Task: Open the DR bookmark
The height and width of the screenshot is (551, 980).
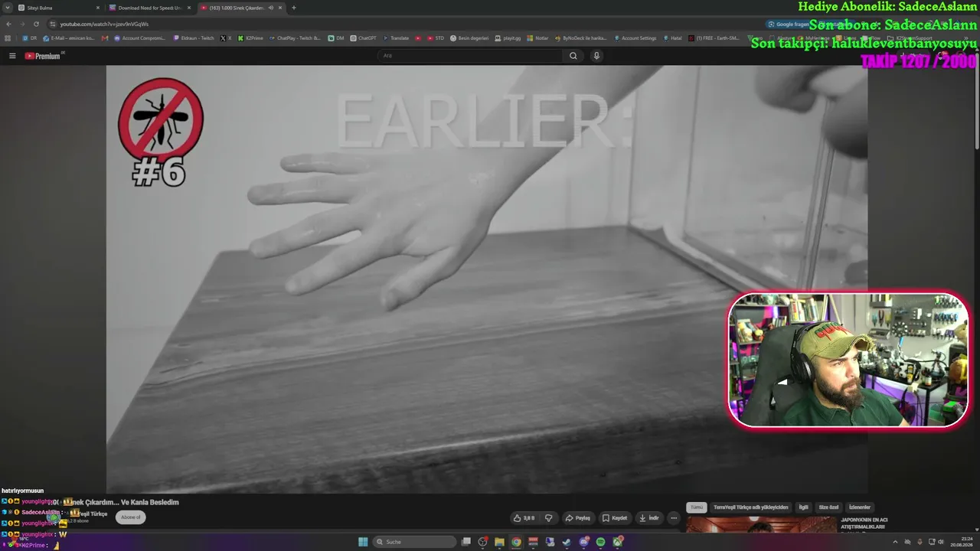Action: pos(30,38)
